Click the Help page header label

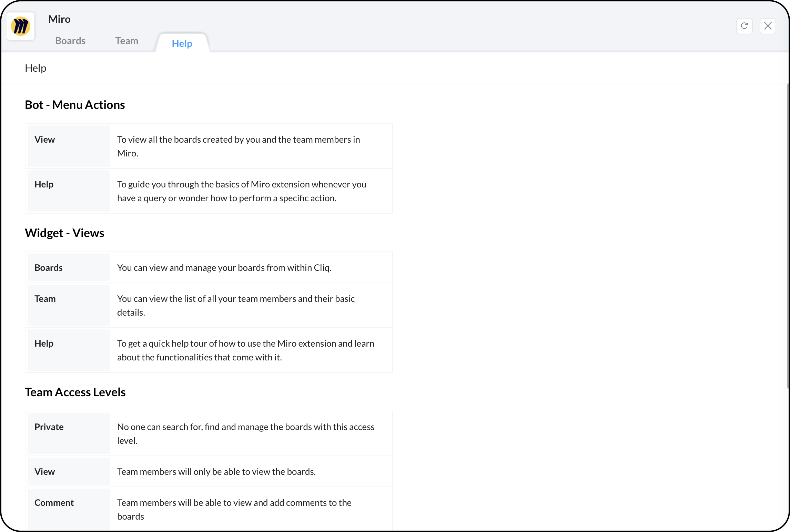36,68
